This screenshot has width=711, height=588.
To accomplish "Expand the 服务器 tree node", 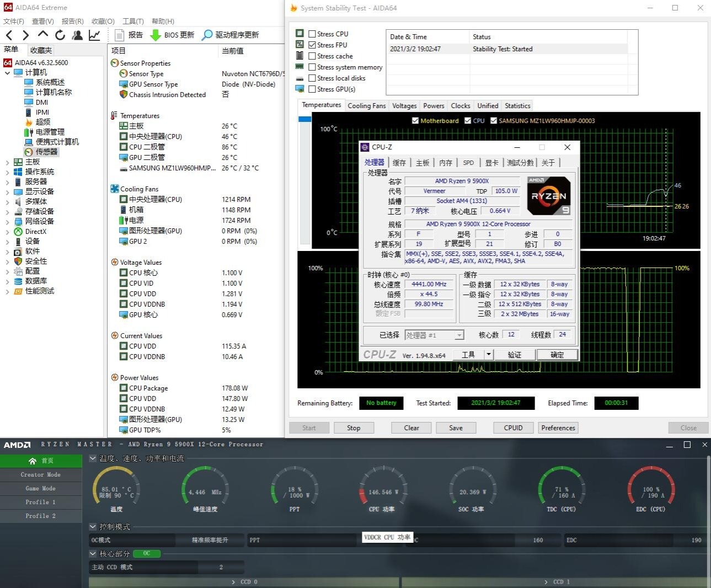I will [x=7, y=182].
